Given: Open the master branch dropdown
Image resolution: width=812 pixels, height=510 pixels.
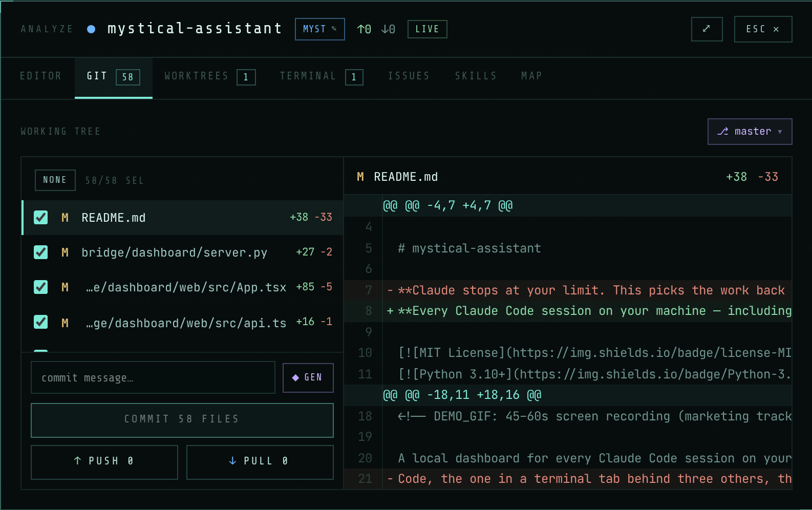Looking at the screenshot, I should pyautogui.click(x=750, y=132).
